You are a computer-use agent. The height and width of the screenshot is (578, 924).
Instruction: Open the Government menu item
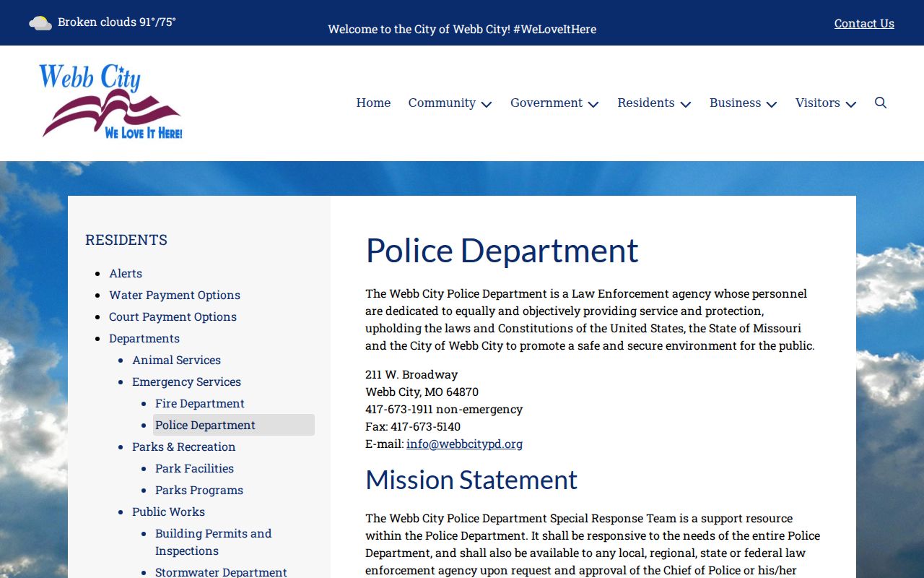(x=546, y=103)
